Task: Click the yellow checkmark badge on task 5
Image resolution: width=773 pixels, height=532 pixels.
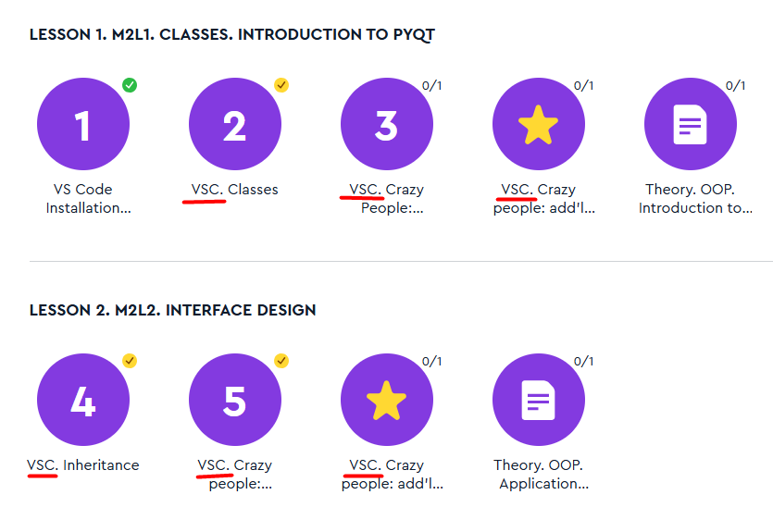Action: click(281, 361)
